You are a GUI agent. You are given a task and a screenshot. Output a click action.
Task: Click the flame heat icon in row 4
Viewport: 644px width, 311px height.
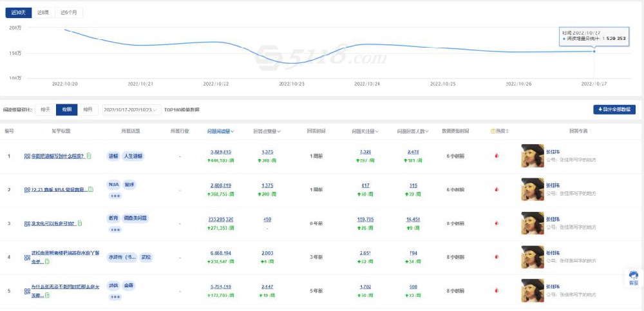(496, 257)
